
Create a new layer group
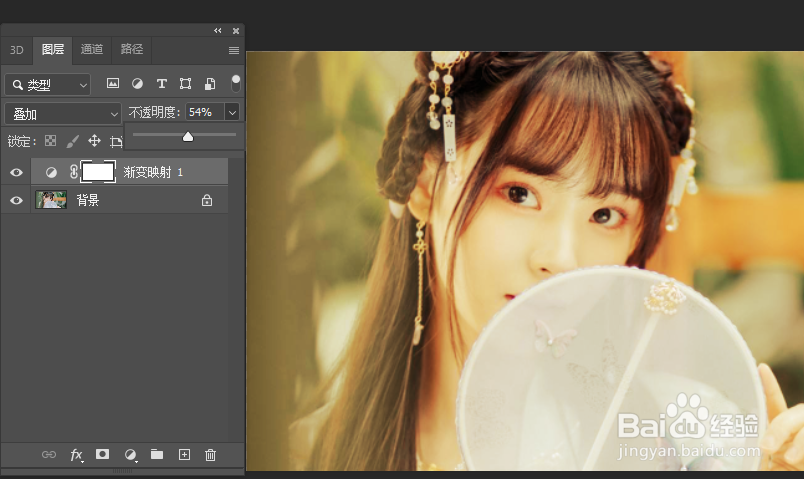coord(157,454)
